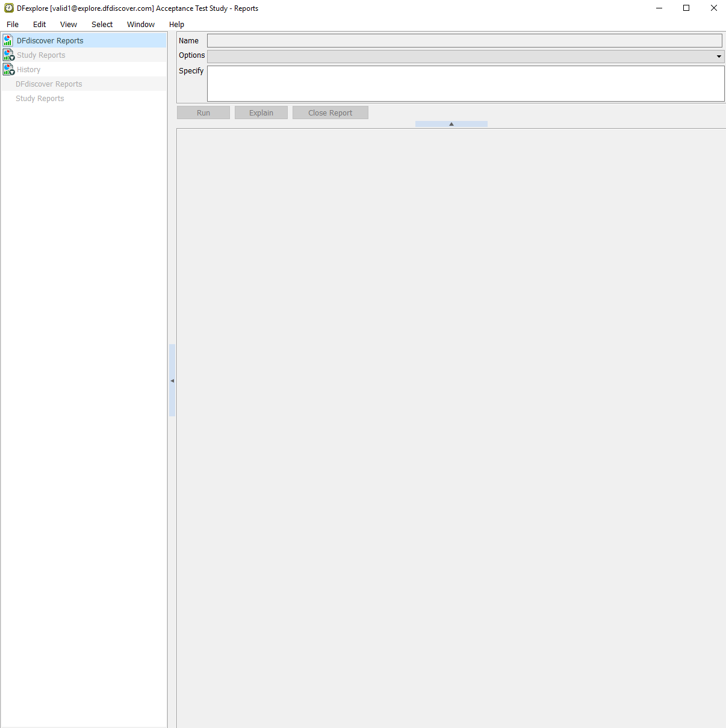
Task: Click the Explain button
Action: [261, 113]
